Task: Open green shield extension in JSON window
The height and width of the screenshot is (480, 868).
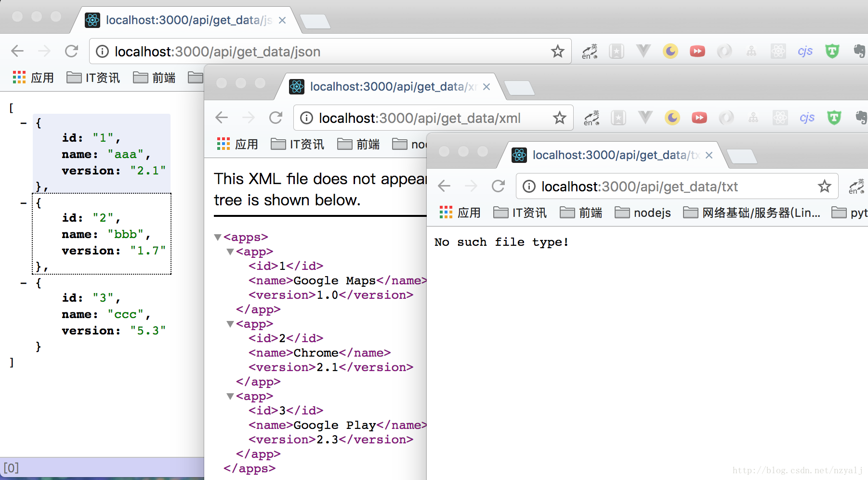Action: point(832,51)
